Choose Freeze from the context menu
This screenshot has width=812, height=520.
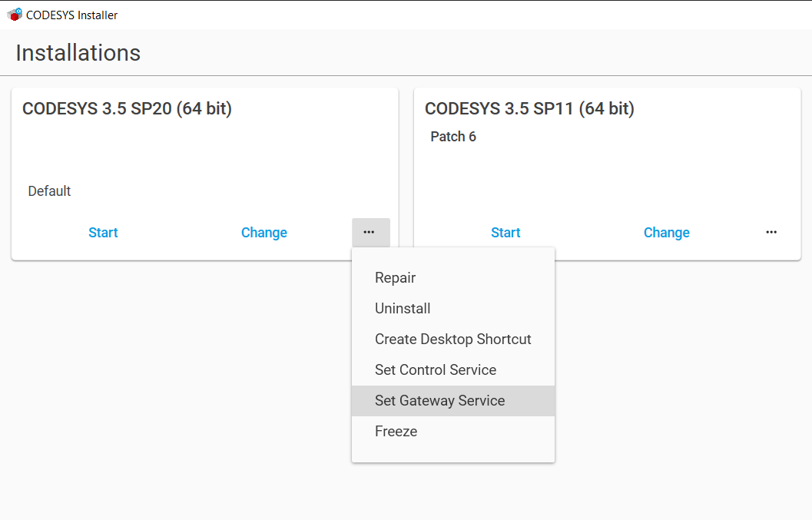click(x=396, y=431)
